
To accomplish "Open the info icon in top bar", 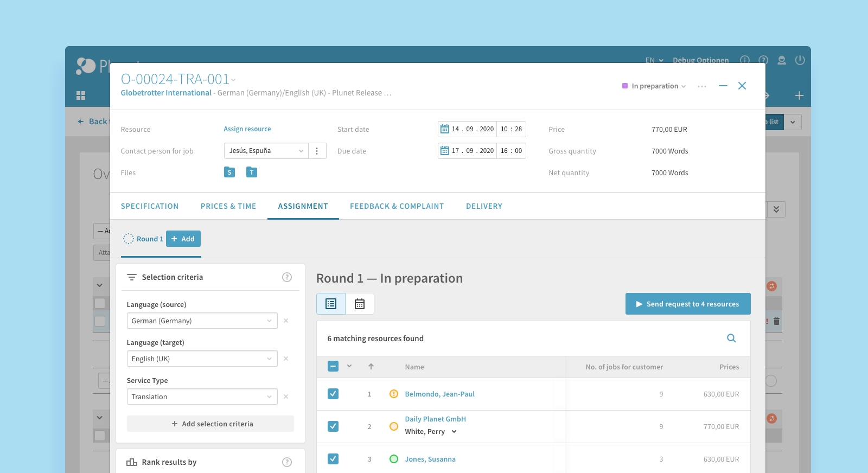I will 745,60.
